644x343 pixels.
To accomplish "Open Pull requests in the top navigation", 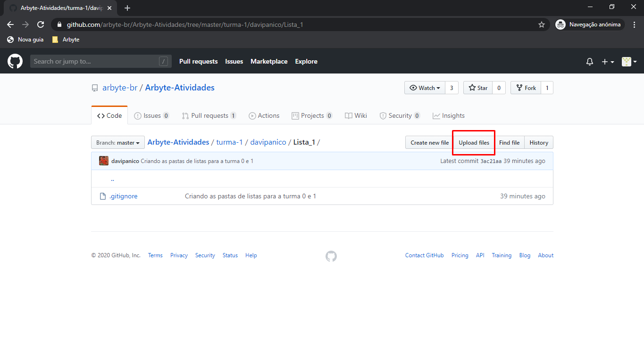I will [x=199, y=61].
